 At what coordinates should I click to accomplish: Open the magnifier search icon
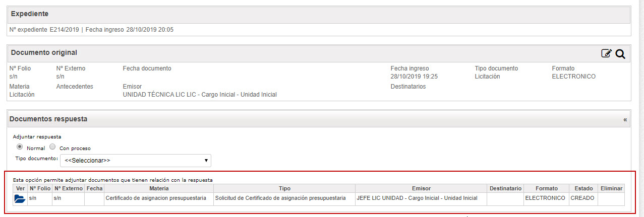click(620, 54)
